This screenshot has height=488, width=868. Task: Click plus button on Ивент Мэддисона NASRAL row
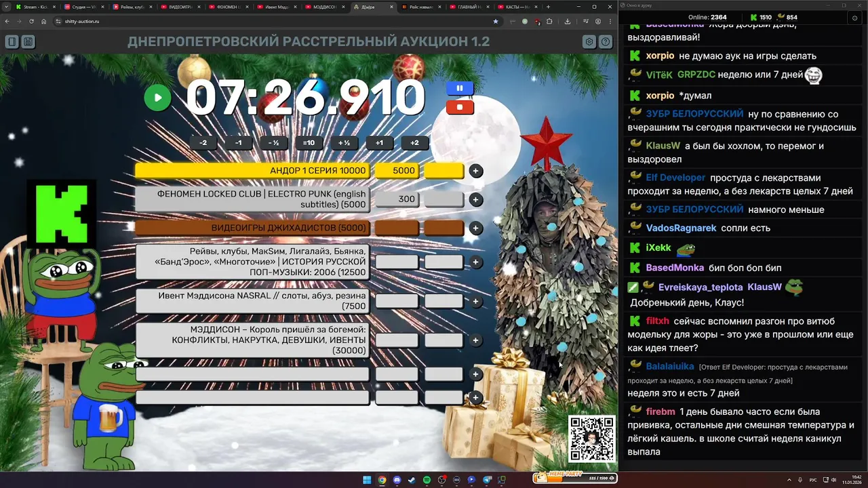[x=476, y=301]
